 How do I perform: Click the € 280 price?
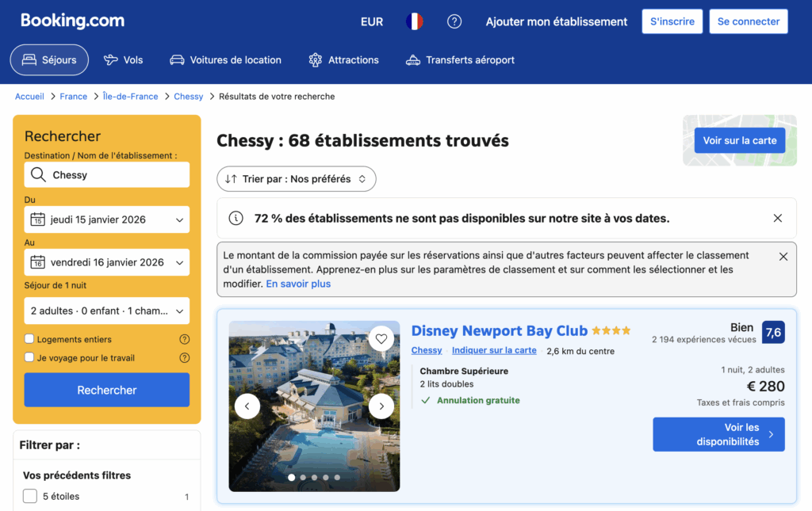coord(765,387)
